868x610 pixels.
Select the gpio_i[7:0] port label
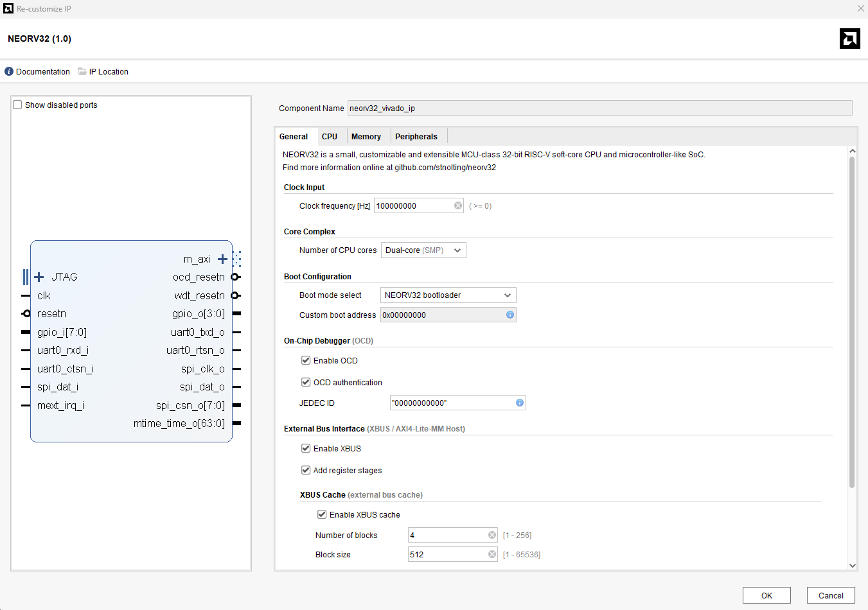coord(62,332)
